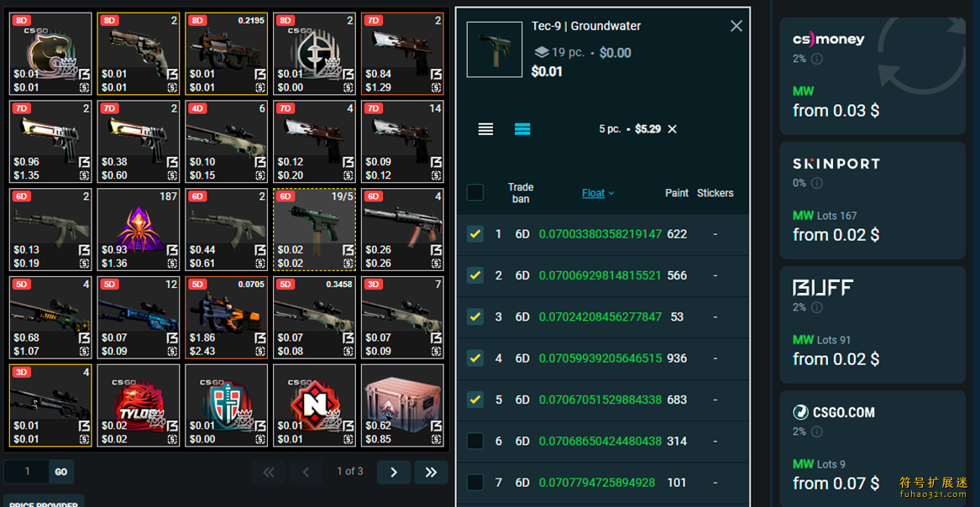Screen dimensions: 980x507
Task: Switch to compact list view icon
Action: tap(485, 129)
